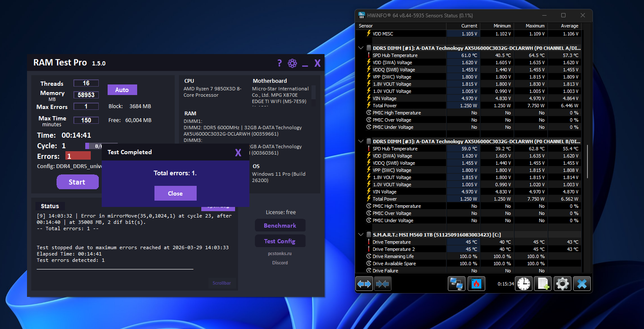Click the Memory MB input field
The width and height of the screenshot is (644, 329).
click(86, 95)
